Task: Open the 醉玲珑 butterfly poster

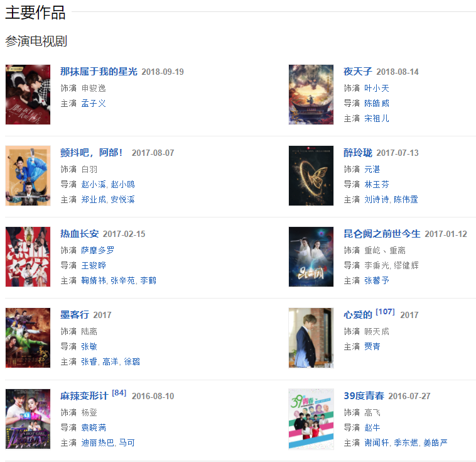Action: (311, 175)
